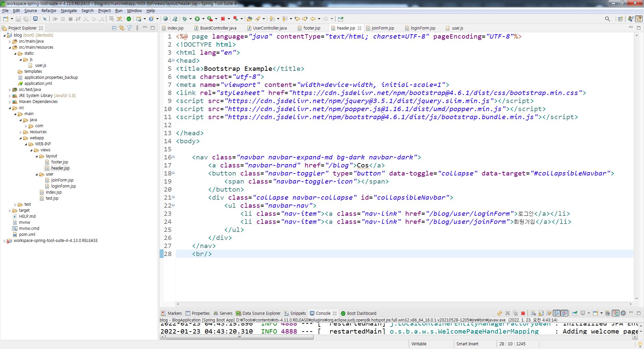This screenshot has height=349, width=644.
Task: Open Console preferences gear icon
Action: point(623,313)
